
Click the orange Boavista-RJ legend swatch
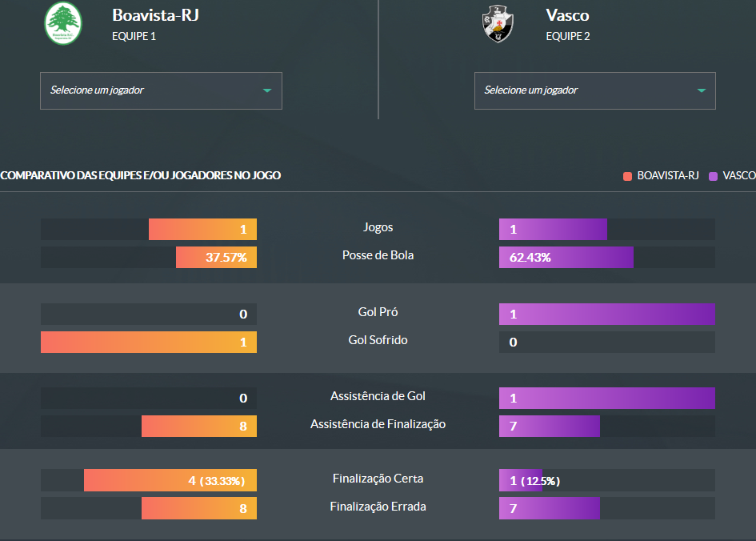[x=628, y=175]
